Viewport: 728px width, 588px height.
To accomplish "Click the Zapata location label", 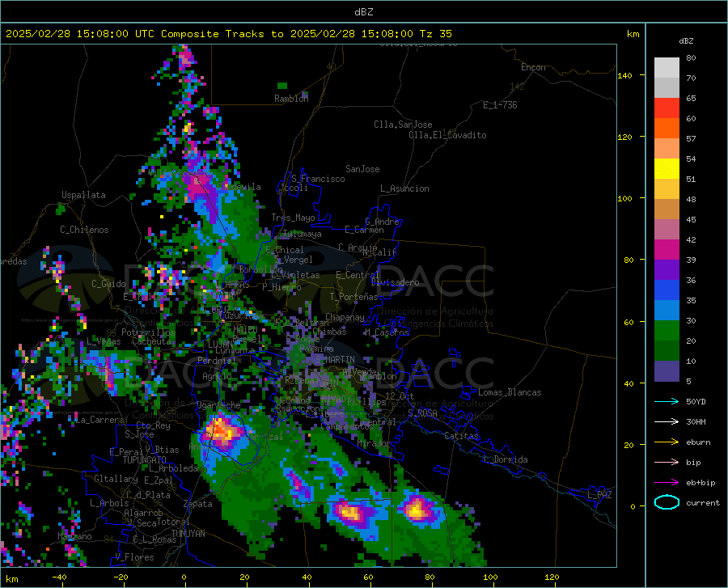I will tap(198, 504).
